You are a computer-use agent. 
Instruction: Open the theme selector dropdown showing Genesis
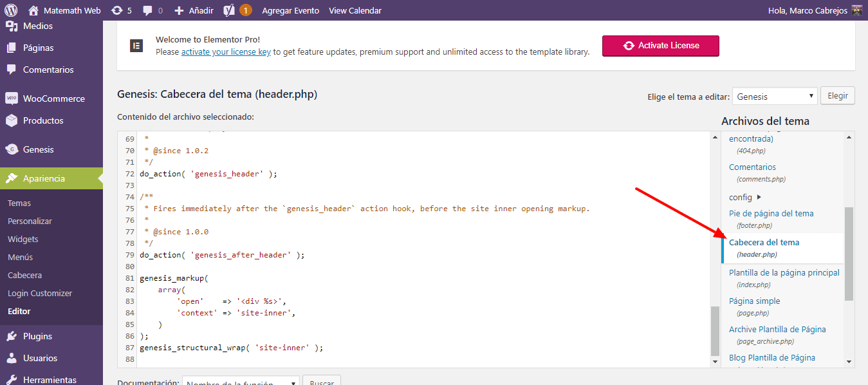click(x=775, y=97)
